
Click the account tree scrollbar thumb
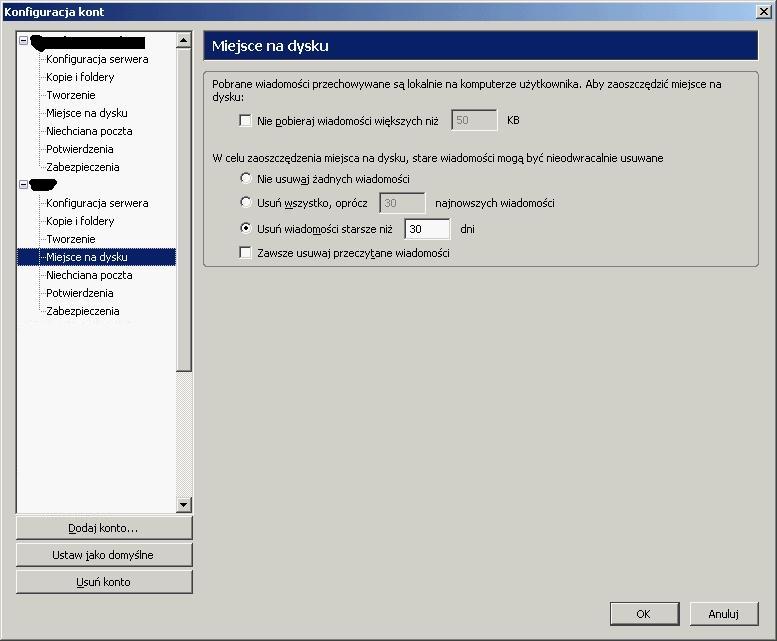pos(184,209)
